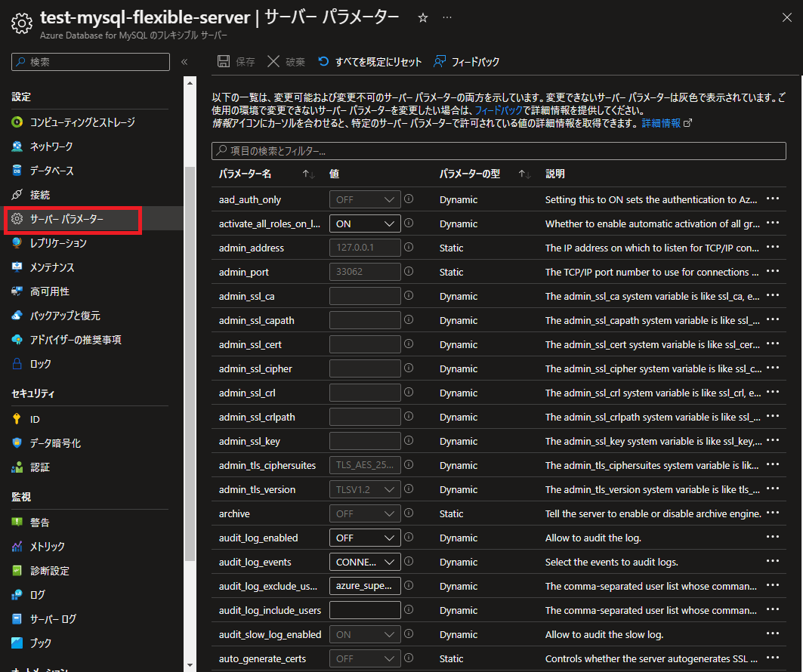The width and height of the screenshot is (803, 672).
Task: Open the archive OFF dropdown
Action: click(x=365, y=514)
